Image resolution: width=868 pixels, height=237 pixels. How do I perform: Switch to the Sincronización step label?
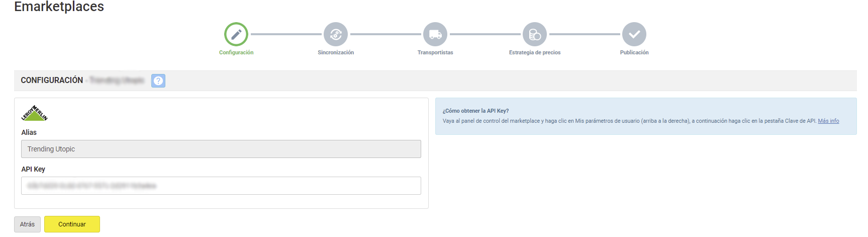point(336,52)
